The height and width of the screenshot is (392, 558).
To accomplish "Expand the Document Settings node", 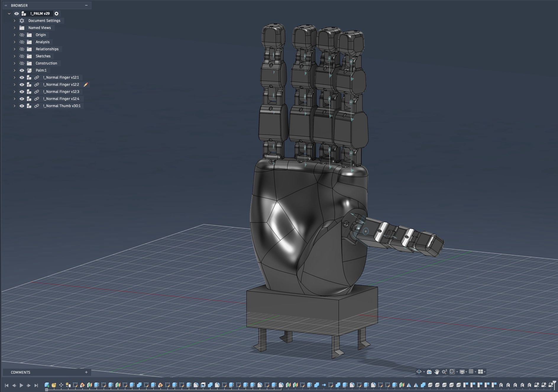I will click(x=14, y=21).
